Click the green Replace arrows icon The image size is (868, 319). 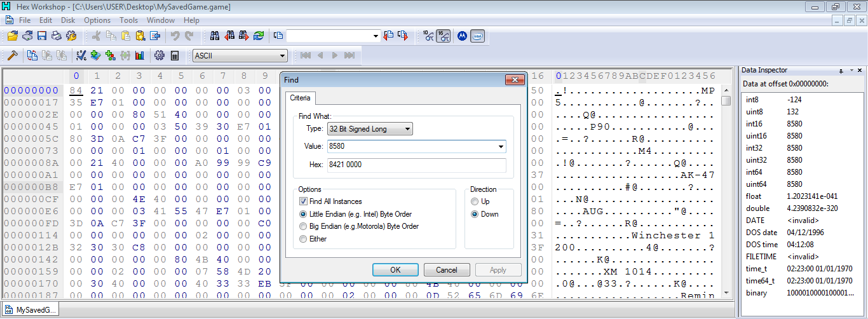pyautogui.click(x=259, y=36)
